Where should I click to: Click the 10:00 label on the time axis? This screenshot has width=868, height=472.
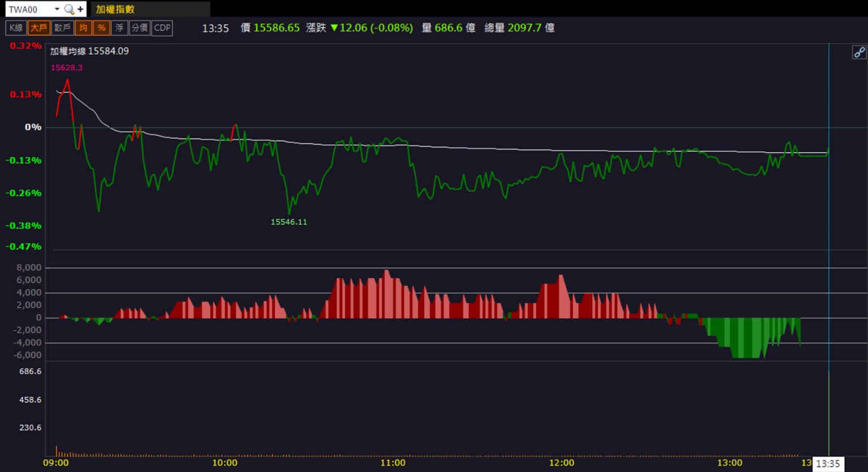[225, 463]
